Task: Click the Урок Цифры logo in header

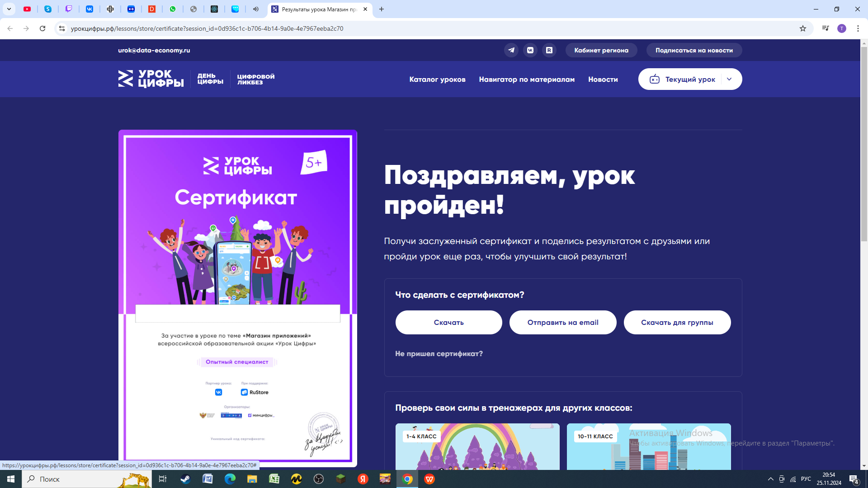Action: point(151,79)
